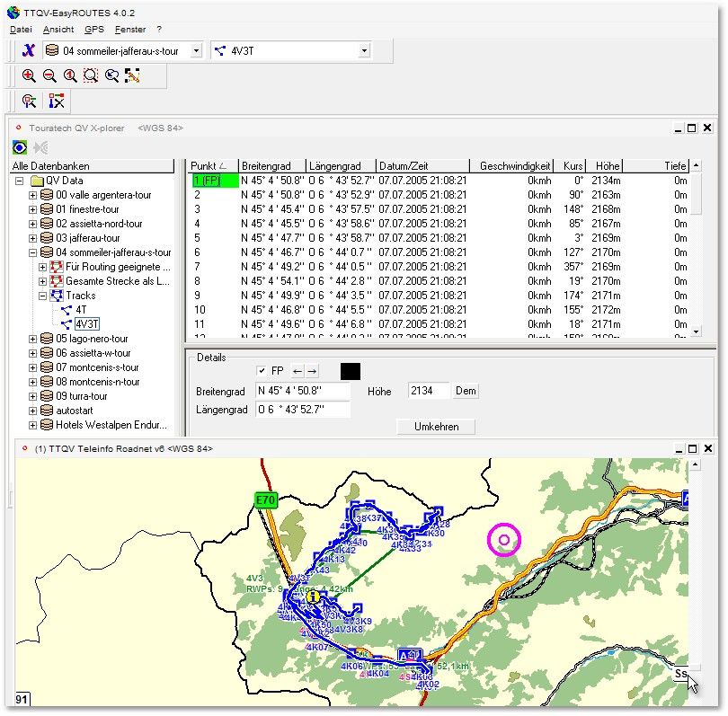
Task: Open the 4V3T track dropdown
Action: [364, 51]
